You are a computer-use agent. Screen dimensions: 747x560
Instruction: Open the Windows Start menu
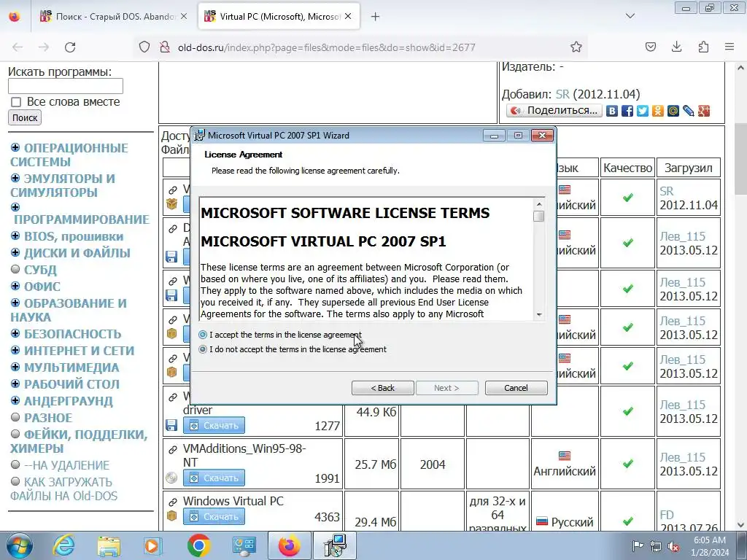(20, 545)
